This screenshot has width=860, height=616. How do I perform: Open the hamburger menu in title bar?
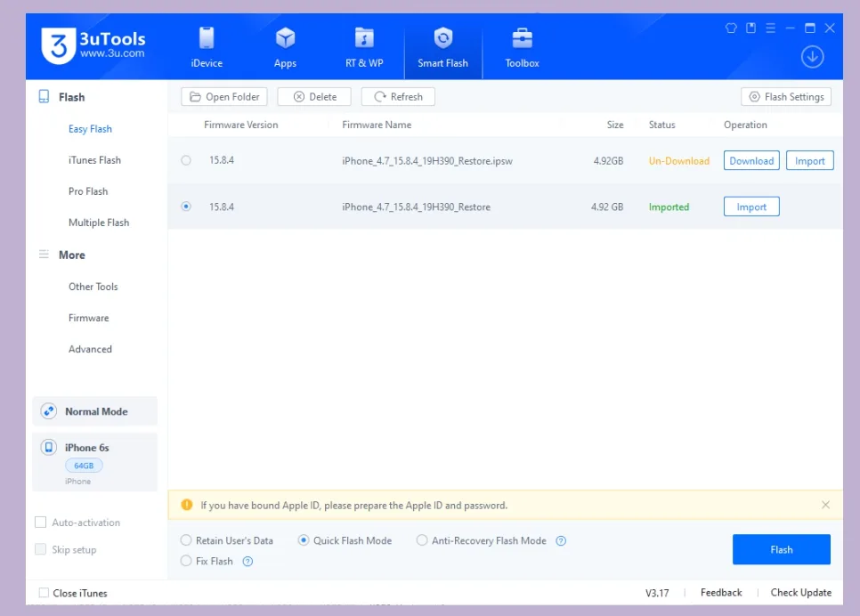(771, 28)
